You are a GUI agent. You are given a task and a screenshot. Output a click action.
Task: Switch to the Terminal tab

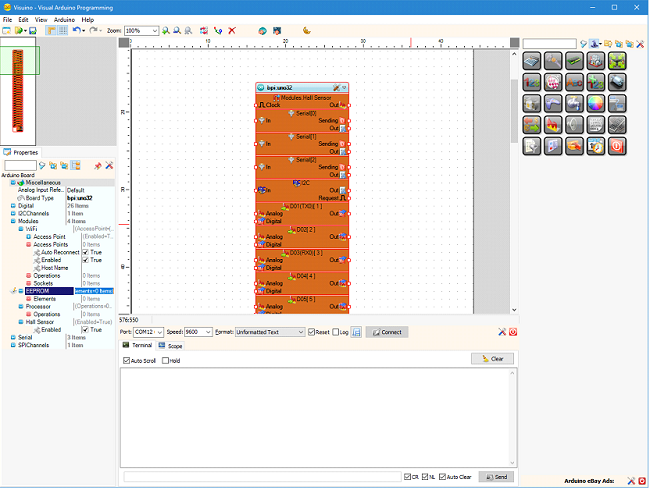click(138, 346)
